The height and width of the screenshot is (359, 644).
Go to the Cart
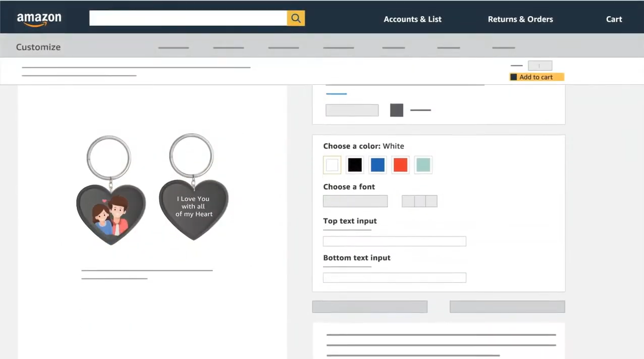[x=614, y=19]
